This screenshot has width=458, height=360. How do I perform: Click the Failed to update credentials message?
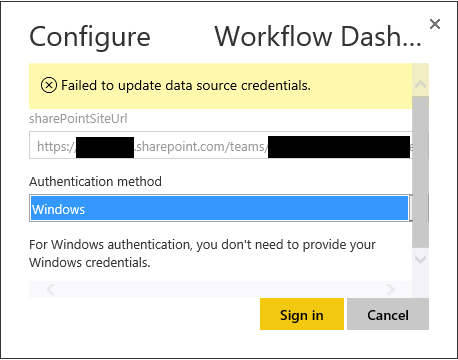pyautogui.click(x=186, y=86)
